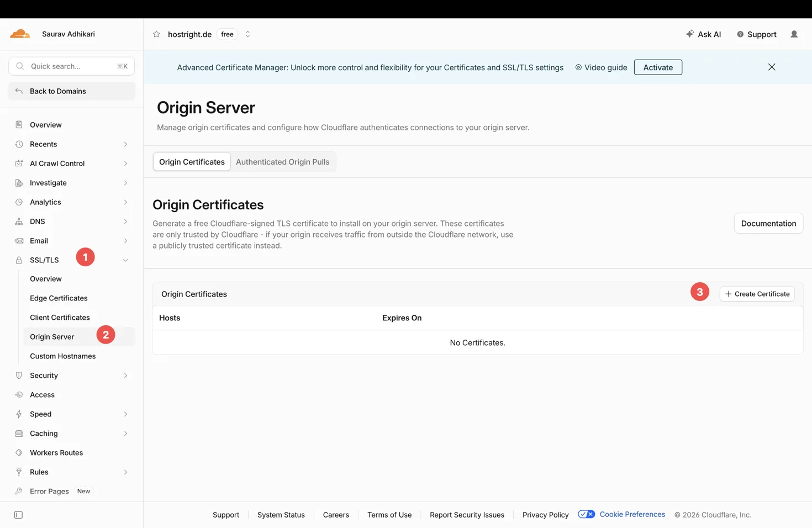
Task: Click the SSL/TLS padlock icon
Action: coord(19,260)
